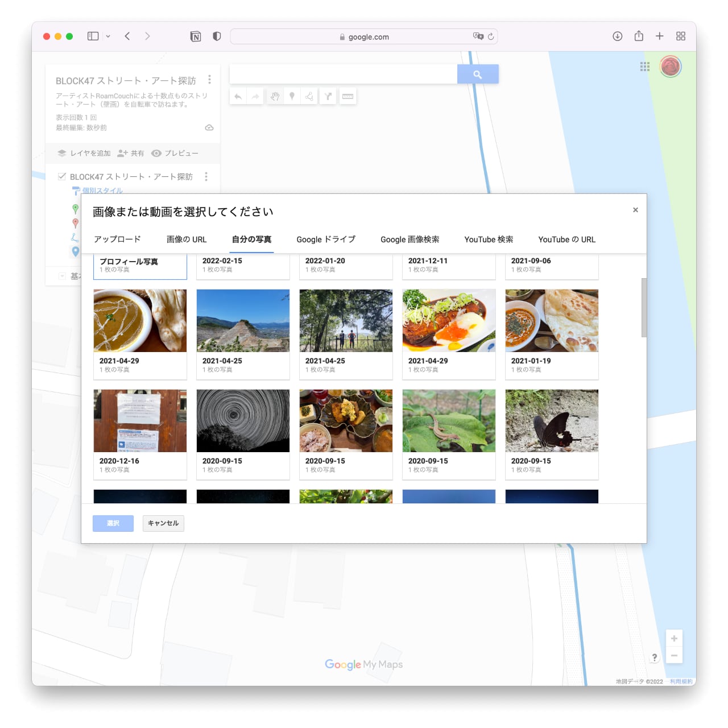Open the 画像の URL tab
The image size is (728, 728).
(x=187, y=239)
